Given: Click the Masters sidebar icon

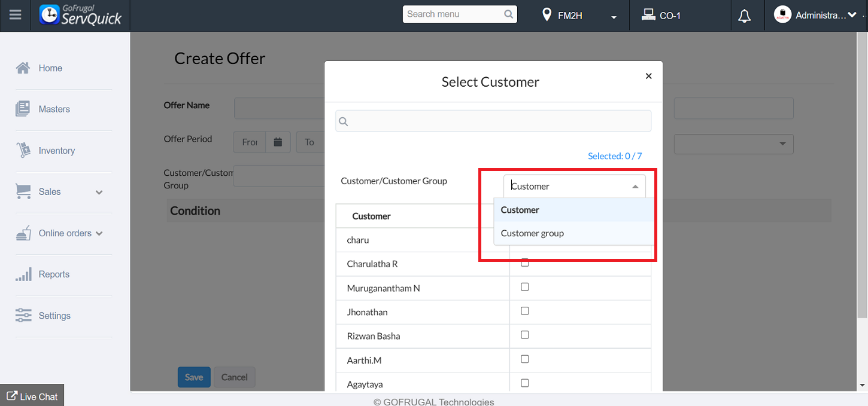Looking at the screenshot, I should click(23, 109).
